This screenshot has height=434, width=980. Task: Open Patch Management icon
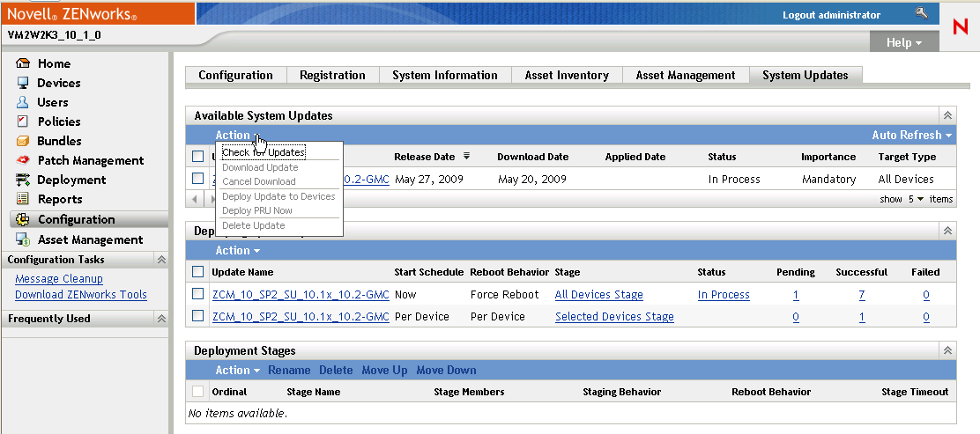(x=23, y=160)
